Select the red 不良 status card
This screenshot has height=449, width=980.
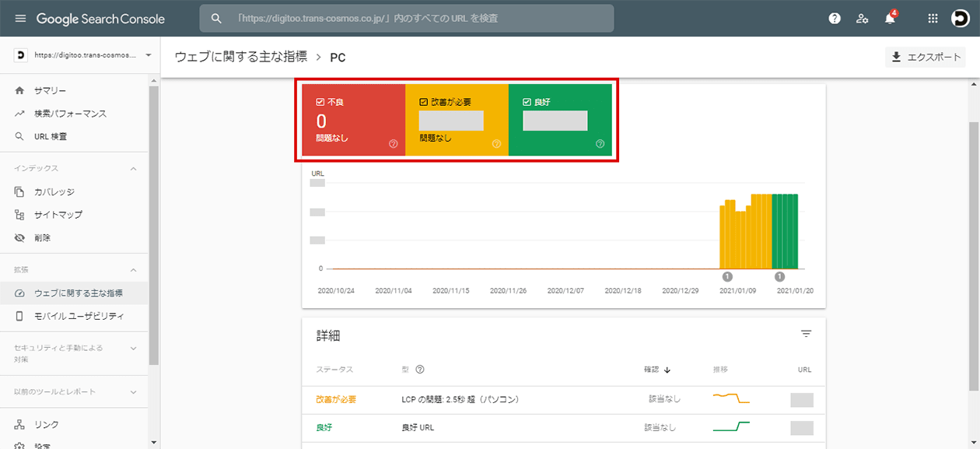coord(354,120)
